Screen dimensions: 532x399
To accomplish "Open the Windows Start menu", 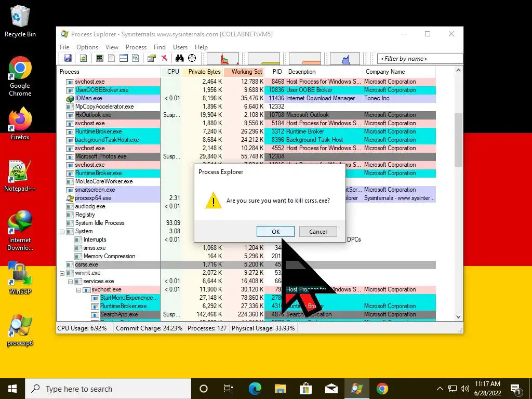I will (x=12, y=389).
